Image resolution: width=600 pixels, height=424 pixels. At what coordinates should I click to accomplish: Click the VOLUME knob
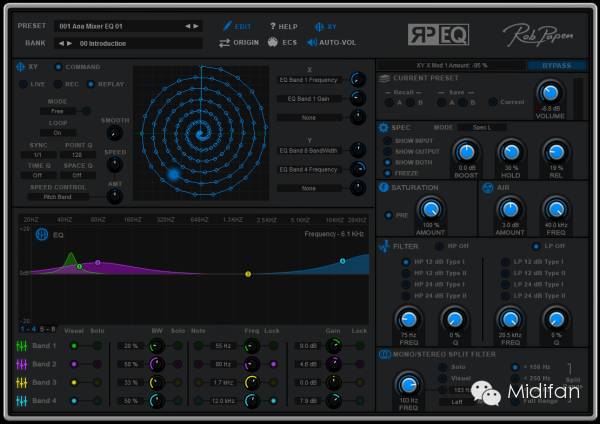point(550,92)
